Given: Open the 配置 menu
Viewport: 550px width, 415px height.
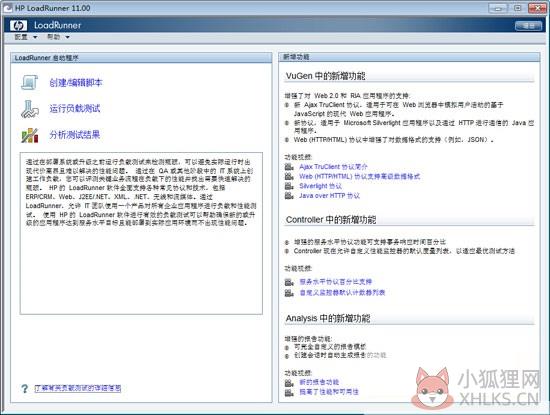Looking at the screenshot, I should click(x=25, y=37).
